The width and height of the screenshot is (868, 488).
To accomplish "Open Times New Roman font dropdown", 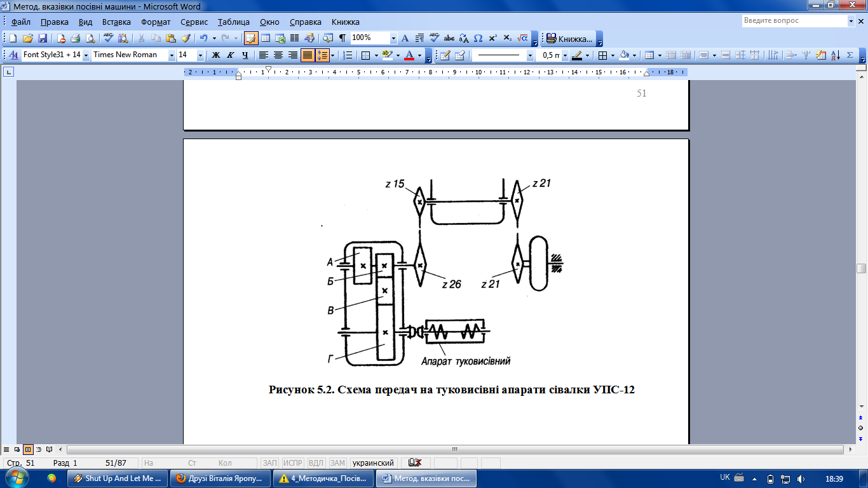I will coord(172,55).
